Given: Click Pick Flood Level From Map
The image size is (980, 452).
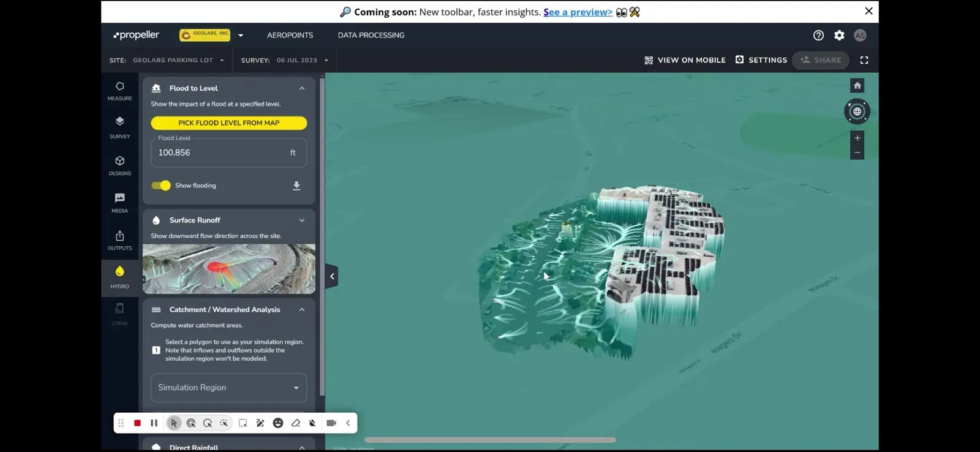Looking at the screenshot, I should (229, 123).
